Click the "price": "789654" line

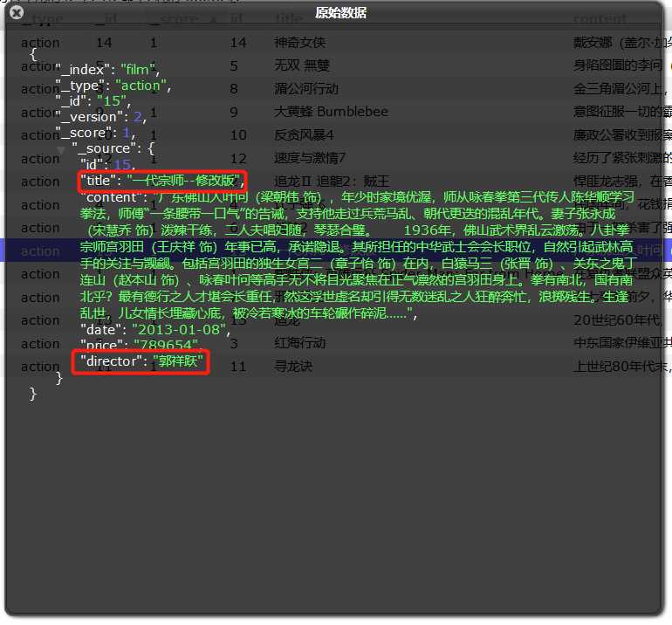(x=141, y=344)
